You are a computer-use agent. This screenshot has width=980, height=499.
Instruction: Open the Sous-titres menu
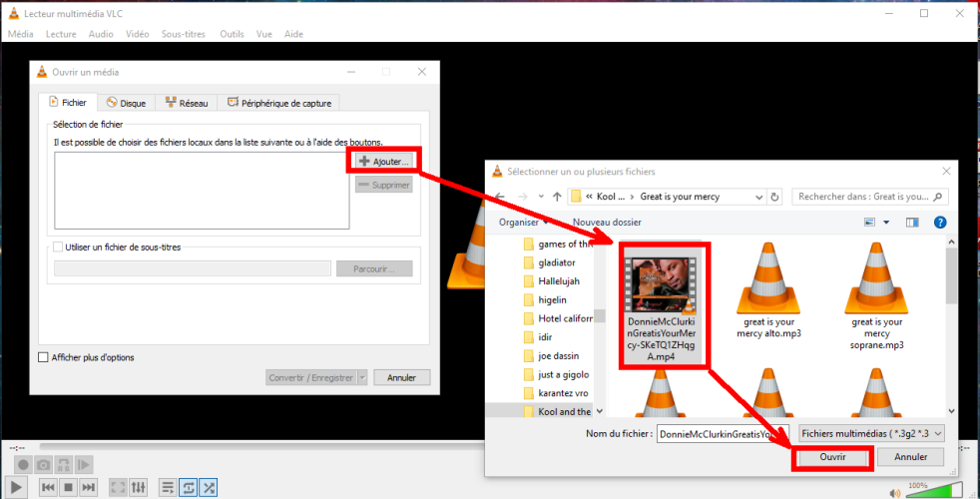tap(183, 34)
